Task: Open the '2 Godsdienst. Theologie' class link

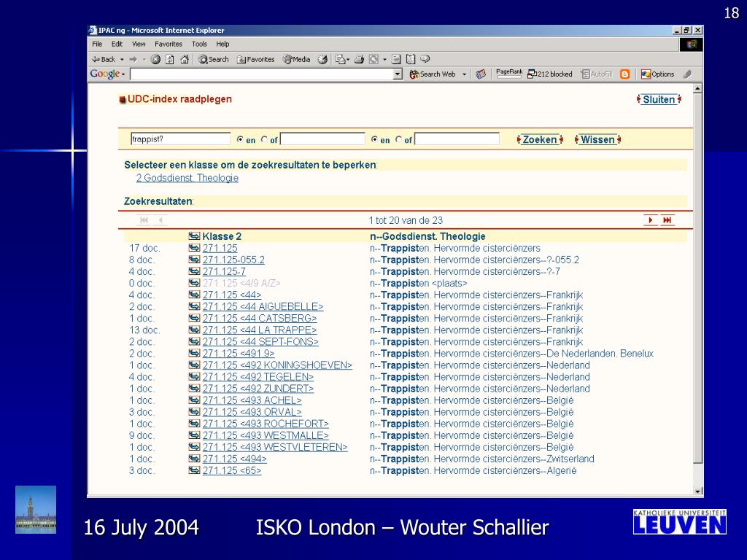Action: pyautogui.click(x=187, y=178)
